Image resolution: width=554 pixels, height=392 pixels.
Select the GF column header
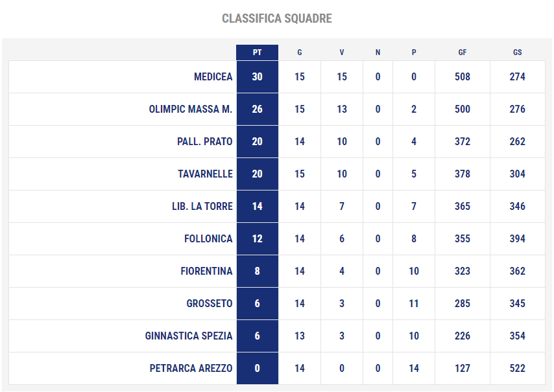462,52
